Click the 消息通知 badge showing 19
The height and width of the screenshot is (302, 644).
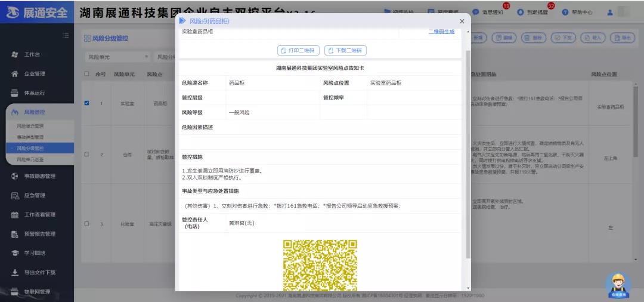click(x=506, y=6)
